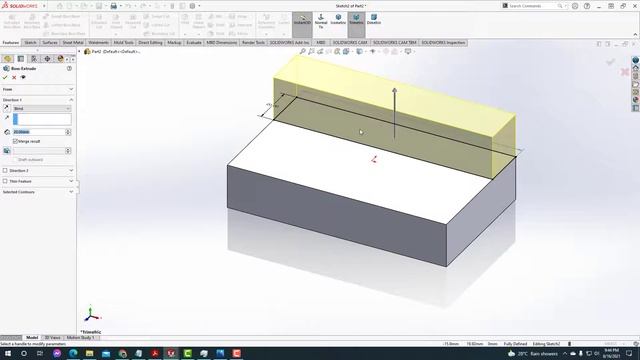This screenshot has height=360, width=640.
Task: Switch to the Features ribbon tab
Action: point(11,42)
